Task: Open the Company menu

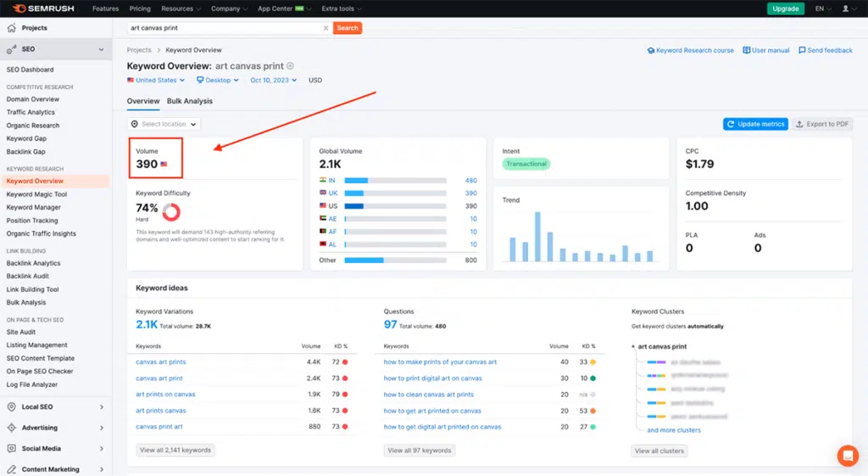Action: coord(229,8)
